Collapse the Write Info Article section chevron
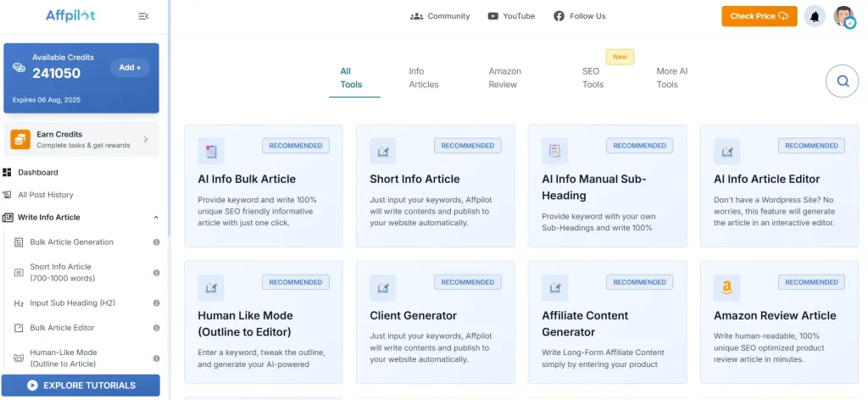 tap(156, 218)
